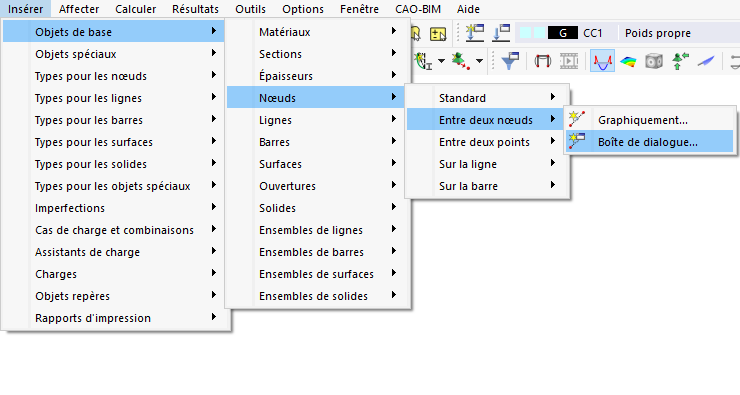Select Entre deux nœuds submenu item
This screenshot has width=740, height=395.
(x=485, y=119)
